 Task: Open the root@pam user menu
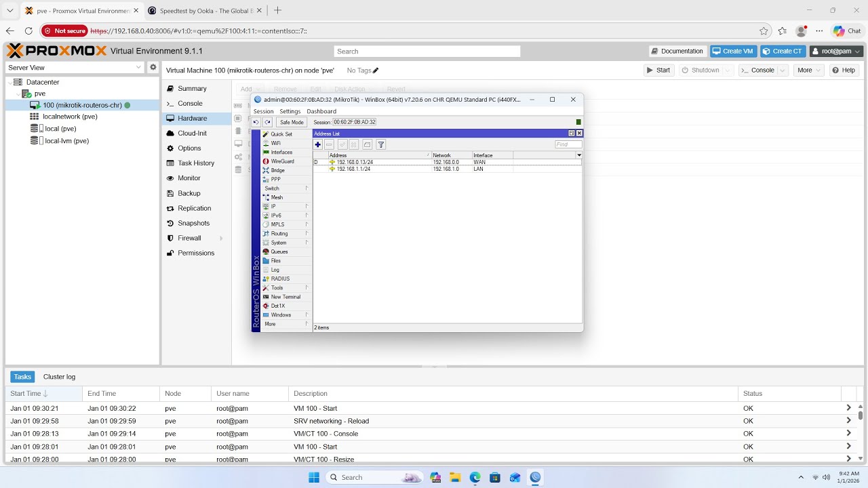click(x=836, y=52)
